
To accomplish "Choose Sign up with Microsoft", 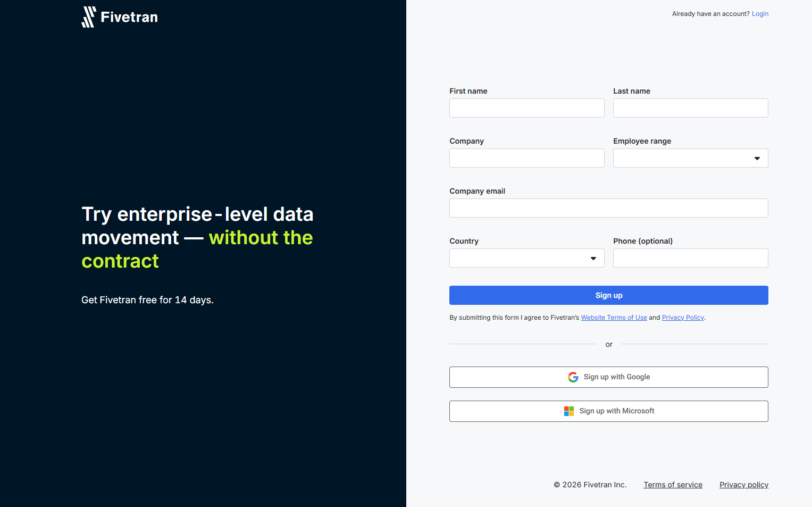I will pyautogui.click(x=609, y=411).
